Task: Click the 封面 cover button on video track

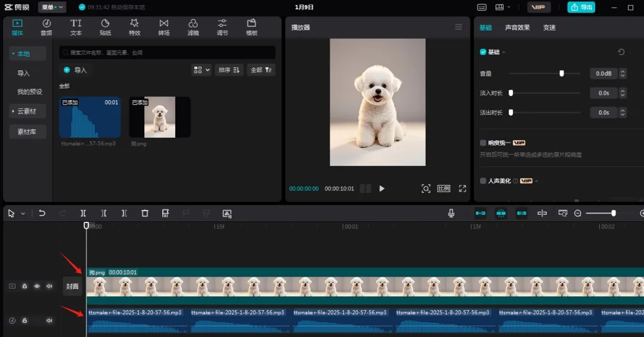Action: tap(72, 286)
